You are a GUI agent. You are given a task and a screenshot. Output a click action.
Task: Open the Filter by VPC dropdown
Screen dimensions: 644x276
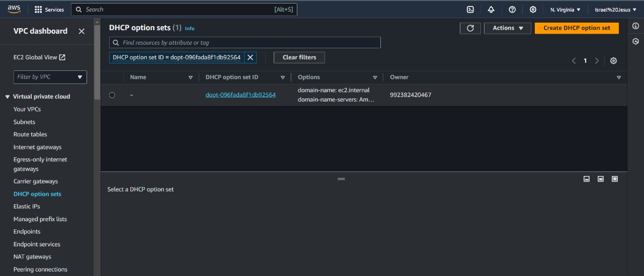coord(50,77)
